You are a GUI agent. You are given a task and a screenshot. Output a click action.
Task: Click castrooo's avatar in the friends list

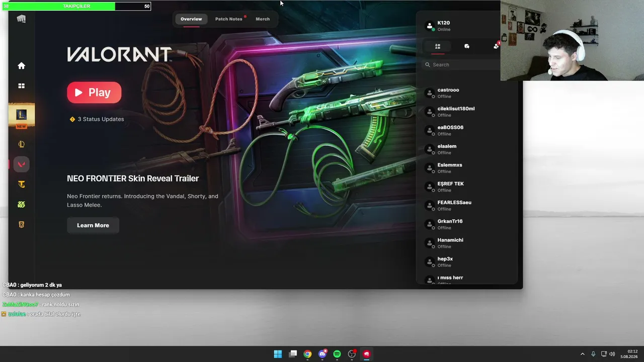(x=430, y=93)
